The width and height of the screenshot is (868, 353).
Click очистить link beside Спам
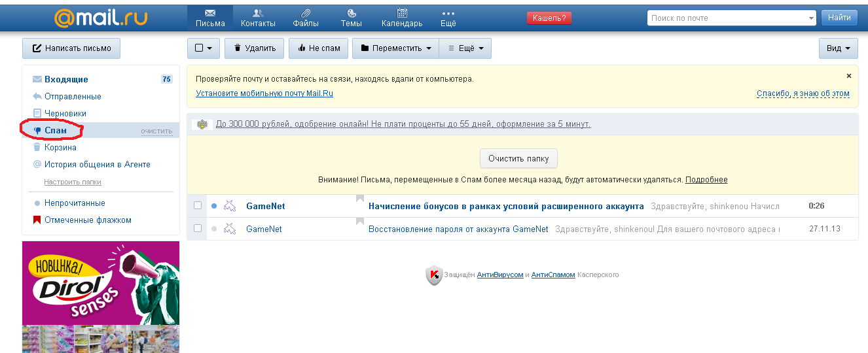point(156,131)
